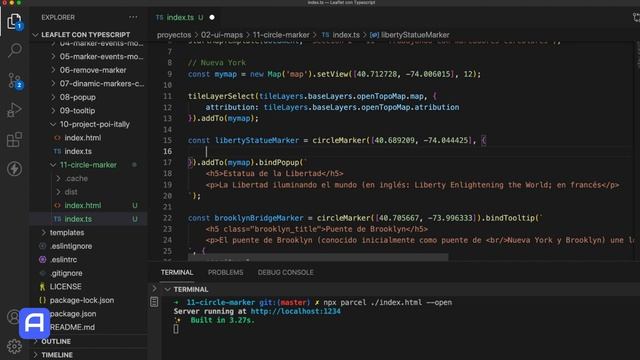Click breadcrumb 'libertyStatueMarker'

[415, 35]
